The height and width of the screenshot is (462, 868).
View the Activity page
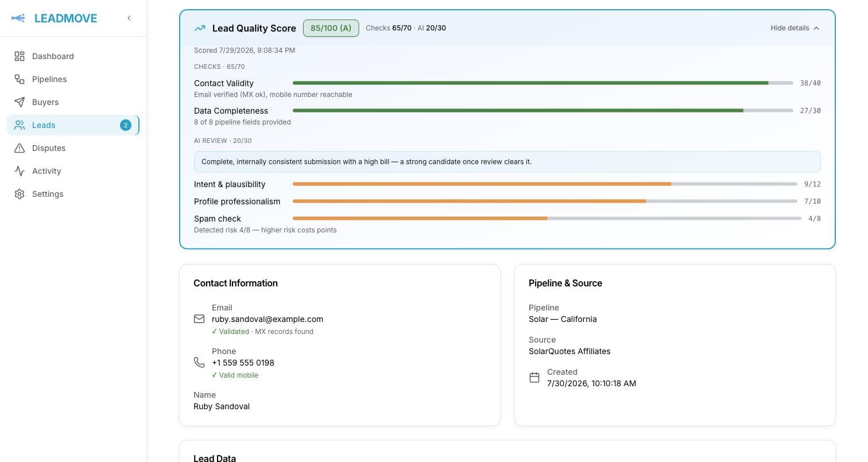click(x=73, y=171)
